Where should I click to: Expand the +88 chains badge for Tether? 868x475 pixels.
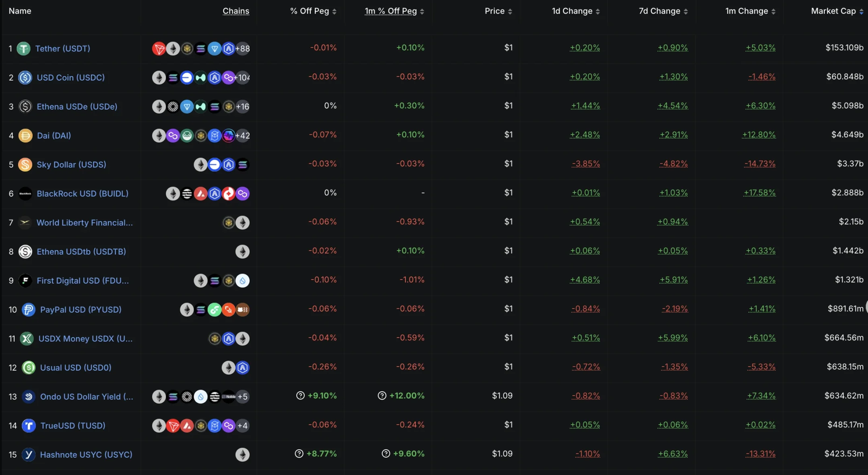tap(243, 49)
